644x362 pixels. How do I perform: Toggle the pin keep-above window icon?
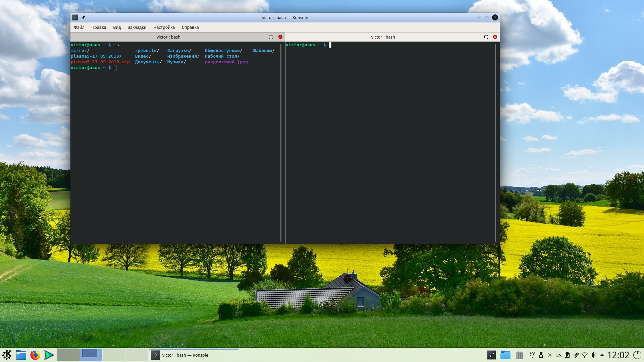coord(83,17)
